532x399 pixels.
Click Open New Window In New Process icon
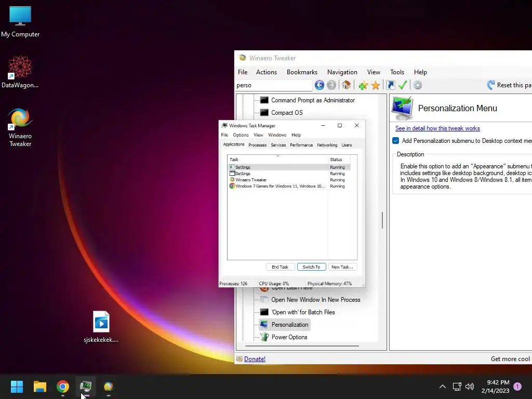point(264,300)
